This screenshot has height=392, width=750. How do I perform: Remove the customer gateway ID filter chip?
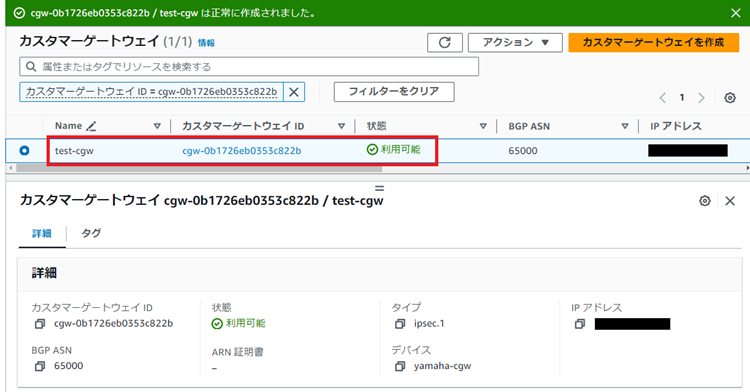294,92
